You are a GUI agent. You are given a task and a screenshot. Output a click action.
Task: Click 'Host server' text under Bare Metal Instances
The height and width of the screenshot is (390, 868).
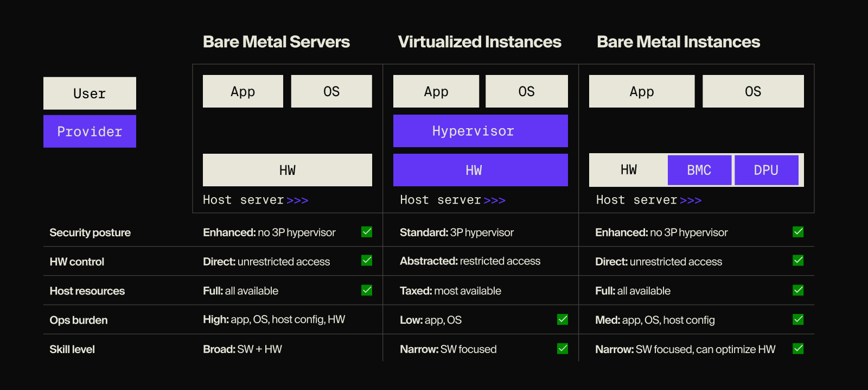pyautogui.click(x=636, y=200)
